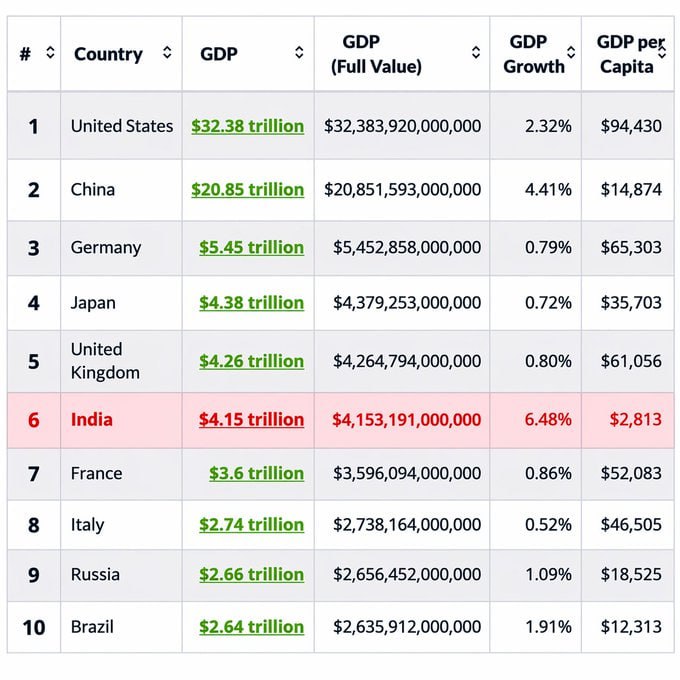
Task: Open Italy $2.74 trillion link
Action: [252, 525]
